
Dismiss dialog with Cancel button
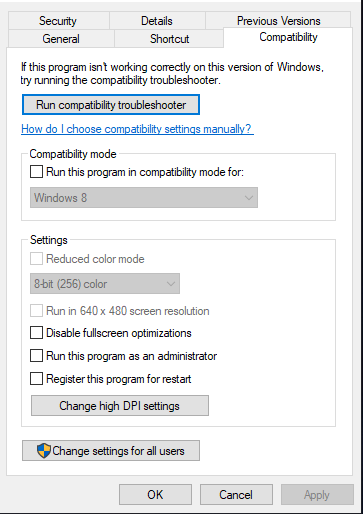pos(236,495)
